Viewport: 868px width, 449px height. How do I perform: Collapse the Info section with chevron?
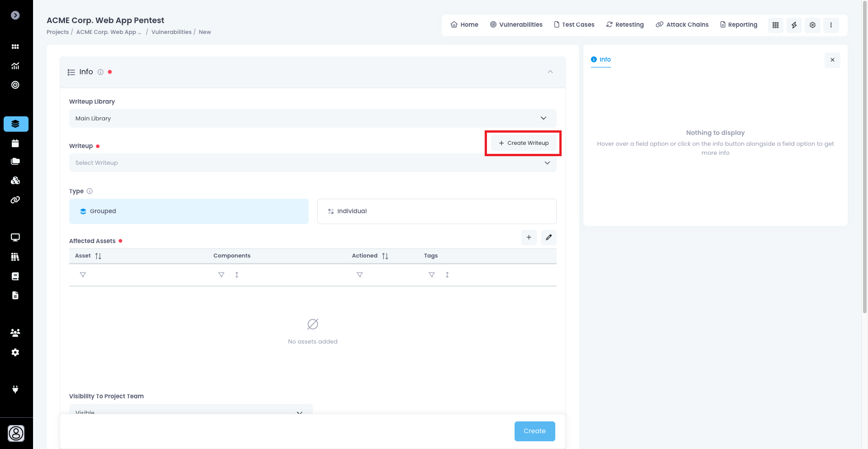point(550,72)
